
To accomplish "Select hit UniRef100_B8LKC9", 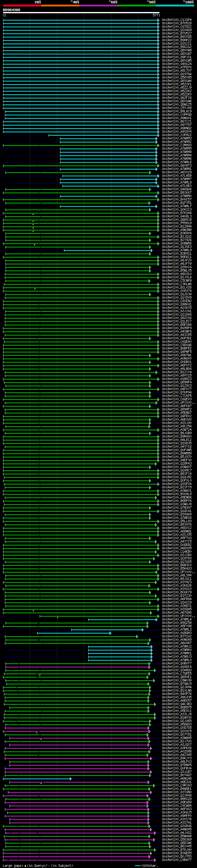I will tap(177, 111).
